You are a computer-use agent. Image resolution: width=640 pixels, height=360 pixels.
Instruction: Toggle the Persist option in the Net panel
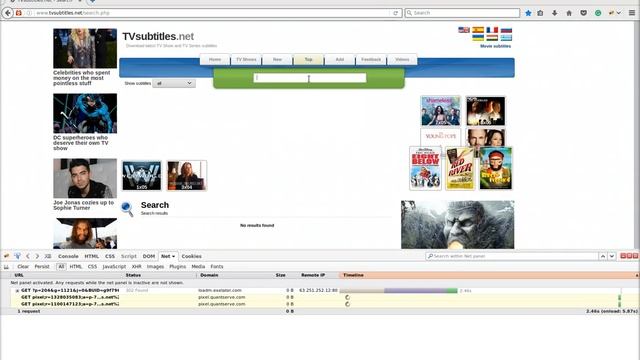point(42,267)
